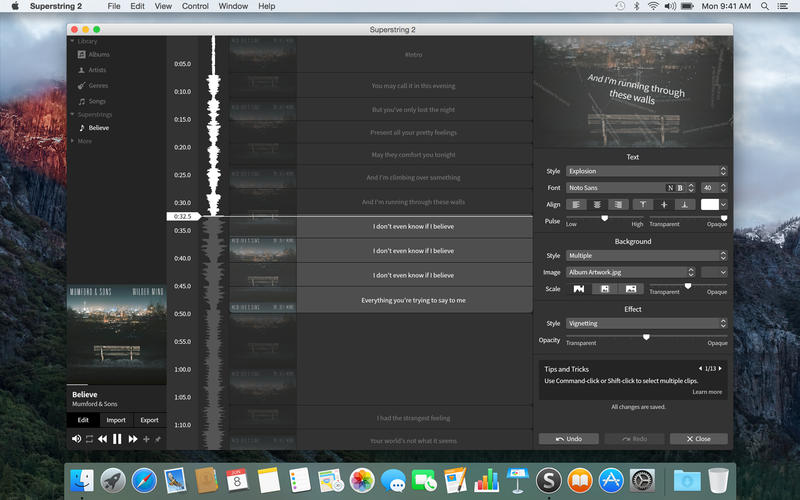Open Artists in the Library sidebar
Viewport: 800px width, 500px height.
tap(92, 70)
